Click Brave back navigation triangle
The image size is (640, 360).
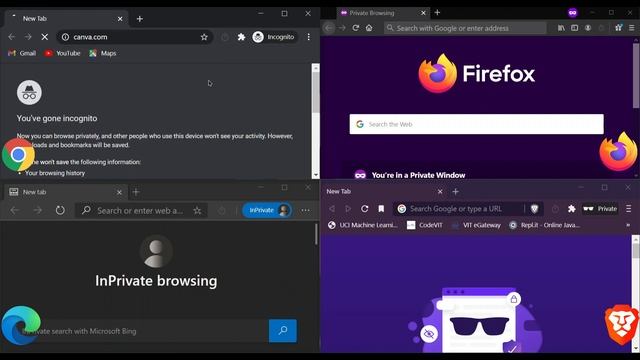pyautogui.click(x=332, y=209)
